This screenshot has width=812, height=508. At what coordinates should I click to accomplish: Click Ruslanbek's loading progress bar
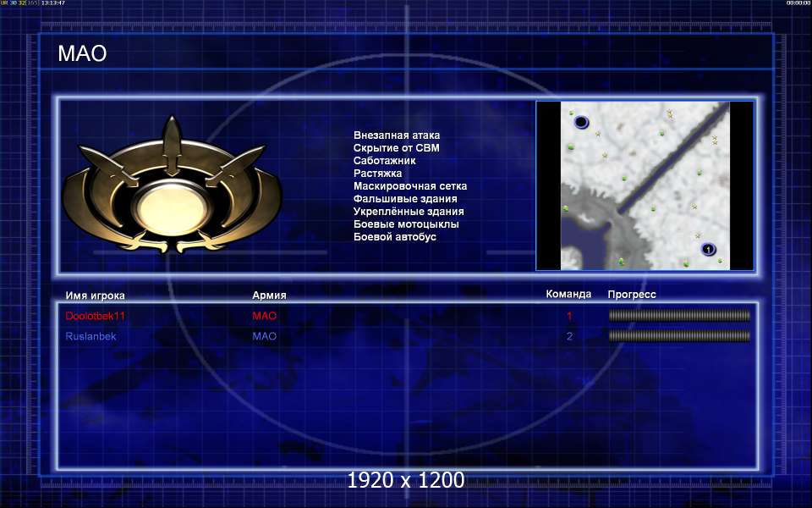(679, 336)
